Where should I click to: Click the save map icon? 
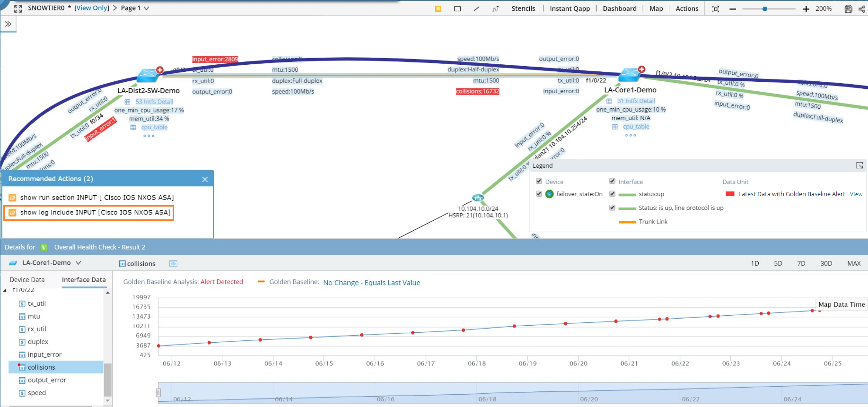tap(848, 9)
